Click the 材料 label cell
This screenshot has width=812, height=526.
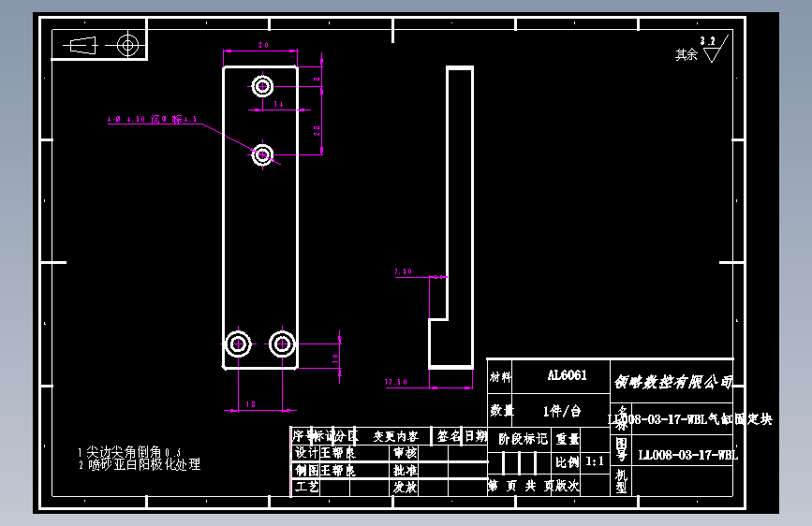click(x=500, y=377)
